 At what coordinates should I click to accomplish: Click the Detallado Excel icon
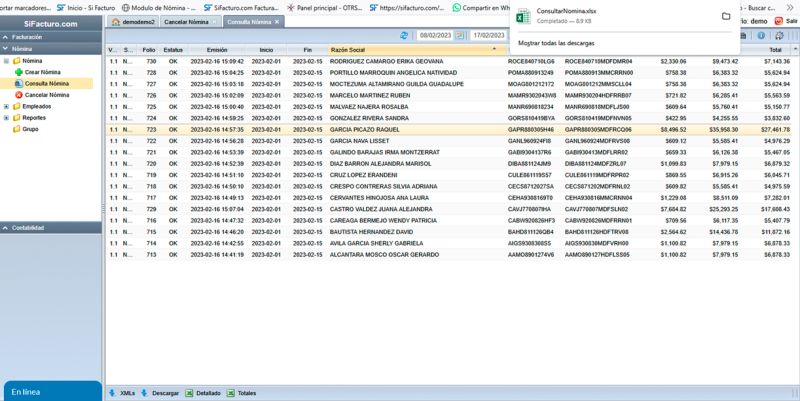click(x=189, y=393)
